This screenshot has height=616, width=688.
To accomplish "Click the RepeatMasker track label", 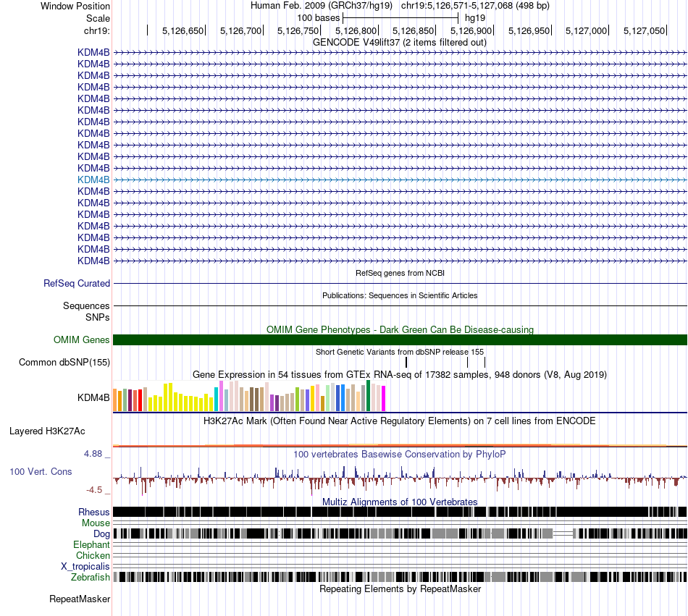I will (80, 599).
